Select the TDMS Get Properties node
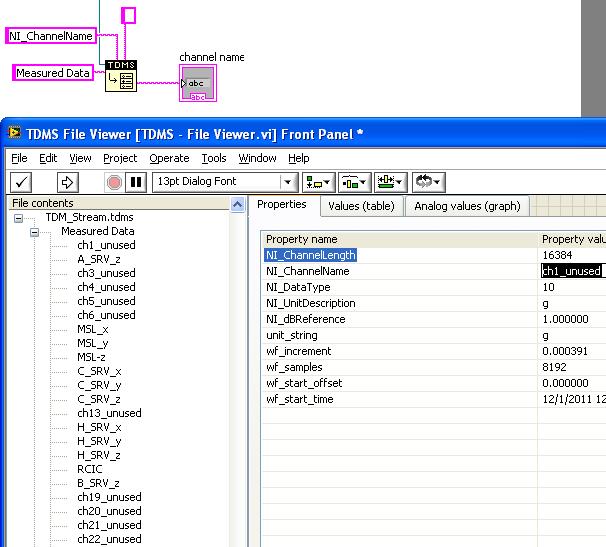The image size is (606, 547). coord(121,76)
